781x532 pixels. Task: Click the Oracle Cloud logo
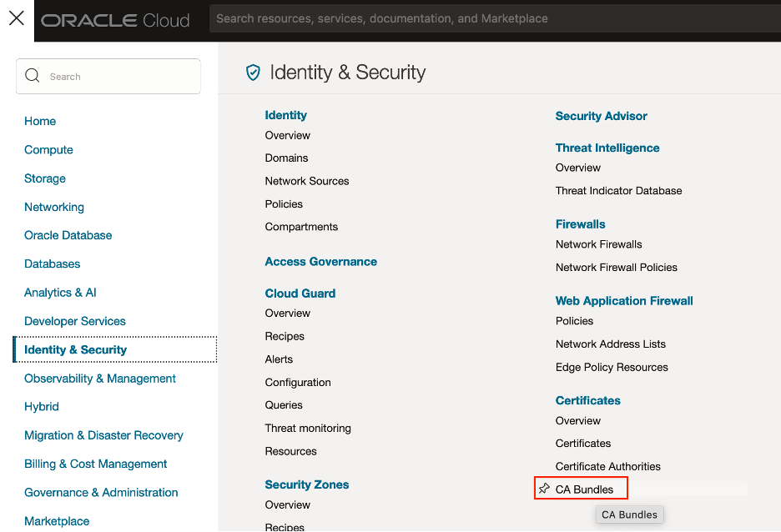(x=115, y=20)
